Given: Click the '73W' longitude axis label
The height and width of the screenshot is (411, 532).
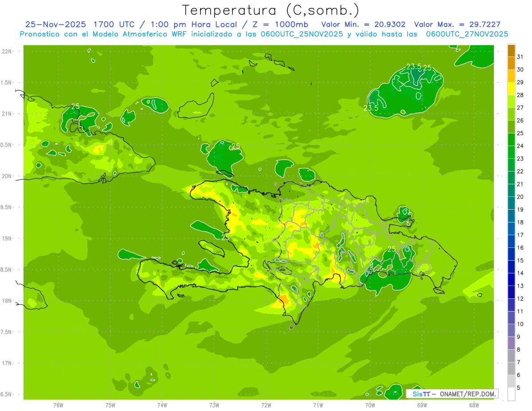Looking at the screenshot, I should [x=214, y=405].
